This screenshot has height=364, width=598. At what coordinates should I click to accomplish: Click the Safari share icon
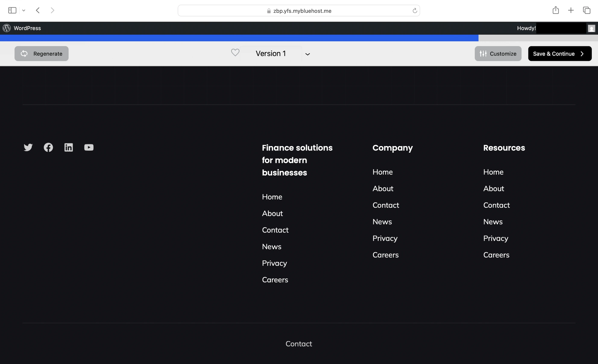(555, 10)
